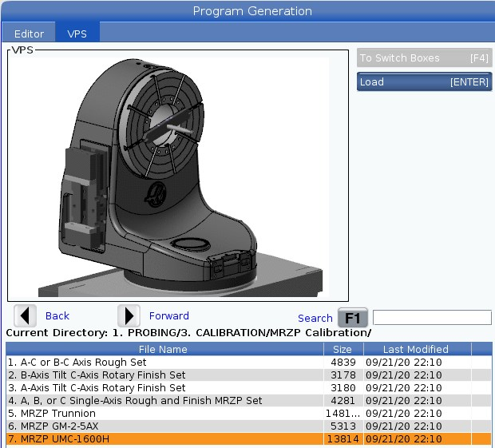This screenshot has height=448, width=495.
Task: Select the VPS tab
Action: point(77,34)
